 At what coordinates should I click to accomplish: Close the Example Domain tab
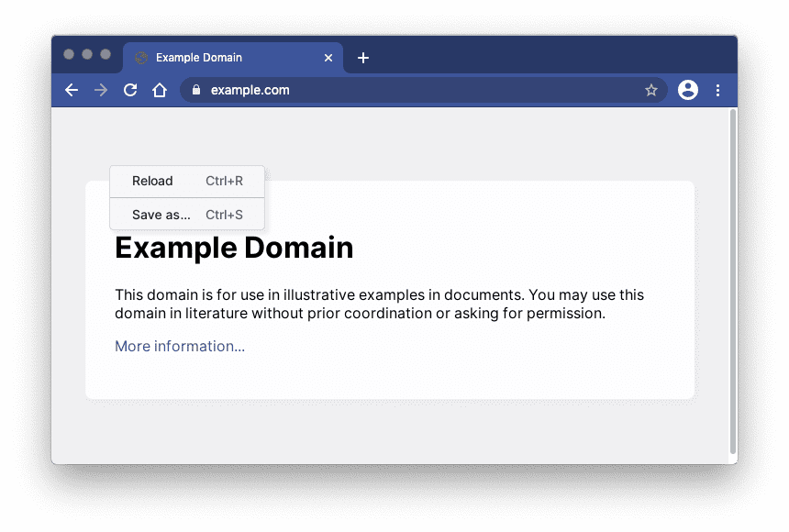tap(328, 57)
